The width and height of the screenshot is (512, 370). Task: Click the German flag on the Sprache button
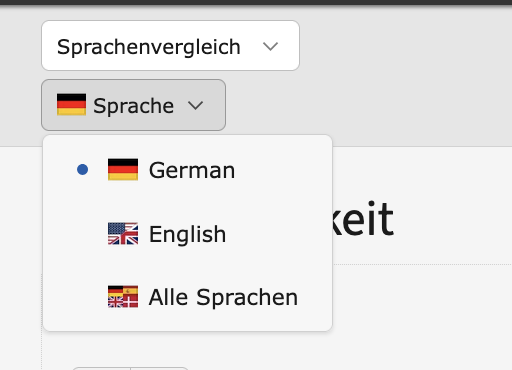click(x=71, y=105)
